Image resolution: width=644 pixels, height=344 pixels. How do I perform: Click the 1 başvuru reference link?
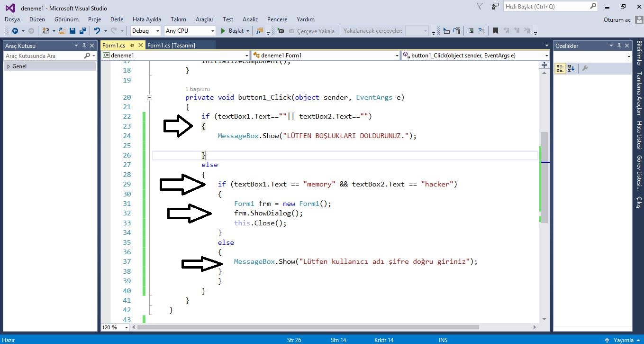[x=198, y=89]
